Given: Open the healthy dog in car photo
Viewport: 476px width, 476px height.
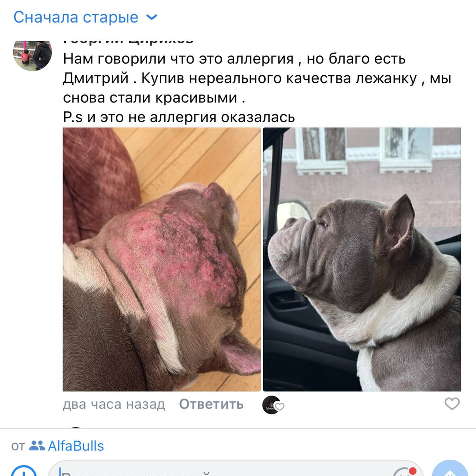Looking at the screenshot, I should pyautogui.click(x=362, y=259).
